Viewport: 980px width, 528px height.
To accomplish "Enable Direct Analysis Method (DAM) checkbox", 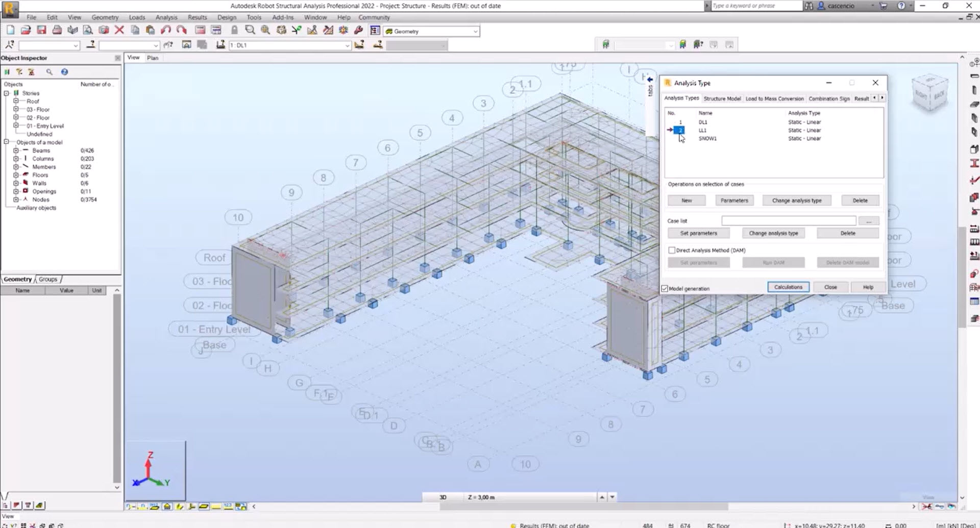I will pyautogui.click(x=672, y=250).
